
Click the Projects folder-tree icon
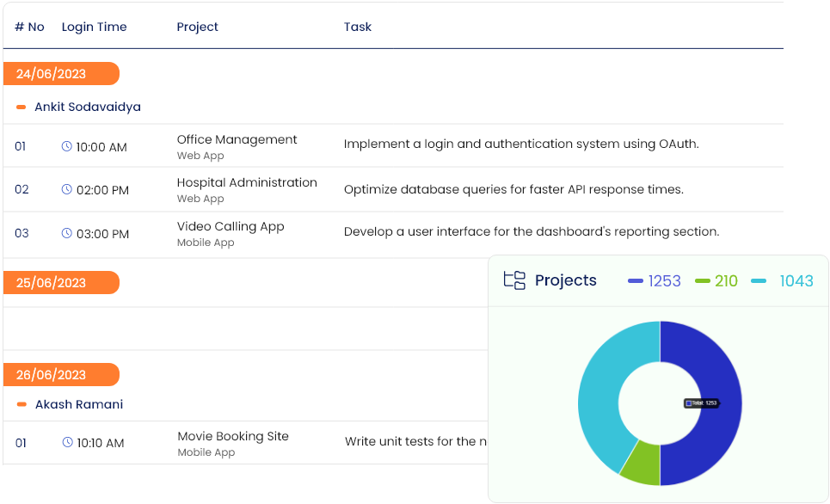click(x=514, y=280)
